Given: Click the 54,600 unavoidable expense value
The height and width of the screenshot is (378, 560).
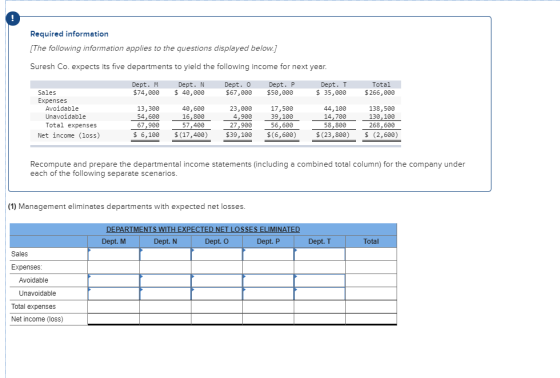Looking at the screenshot, I should [x=148, y=116].
